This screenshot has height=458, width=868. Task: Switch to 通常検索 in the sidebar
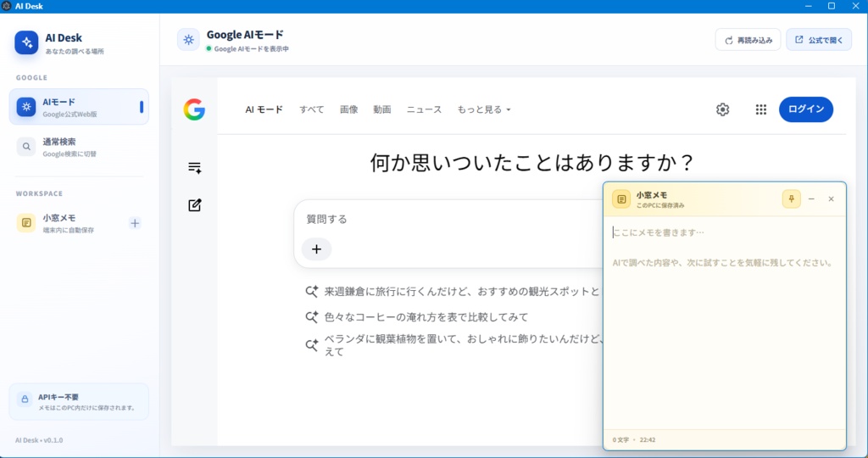(79, 147)
